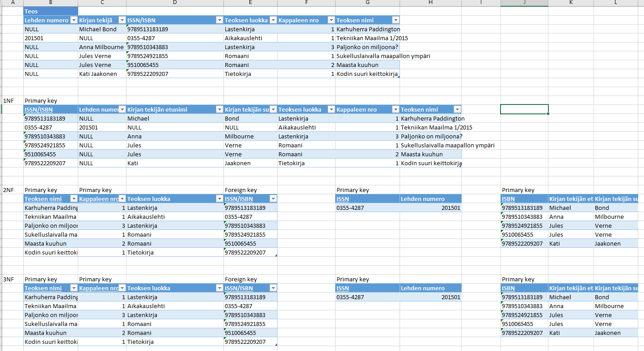Open filter arrow for Kirjan tekijän etunimi

point(219,109)
